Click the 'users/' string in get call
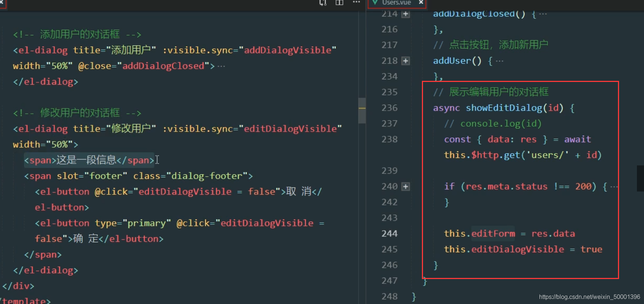 (x=547, y=155)
